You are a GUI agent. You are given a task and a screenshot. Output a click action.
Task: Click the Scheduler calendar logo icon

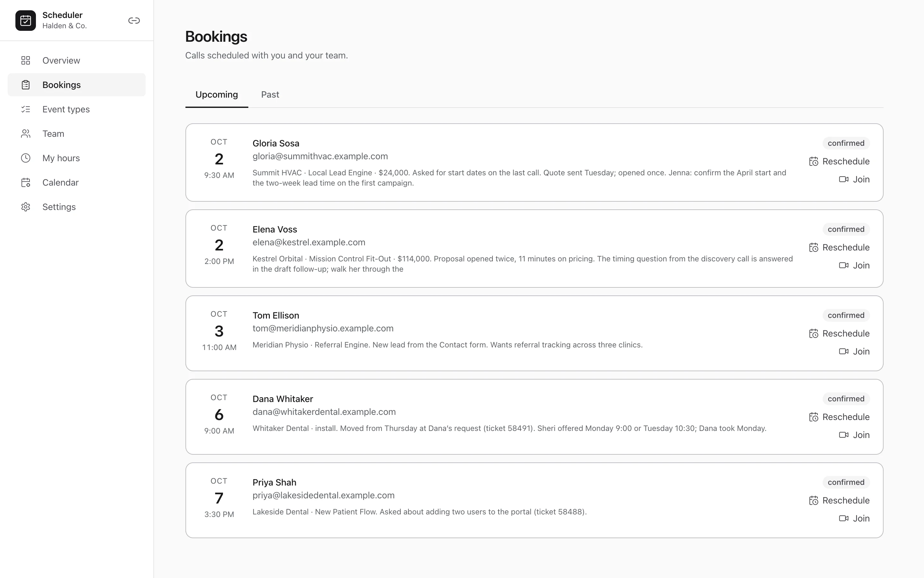point(26,20)
